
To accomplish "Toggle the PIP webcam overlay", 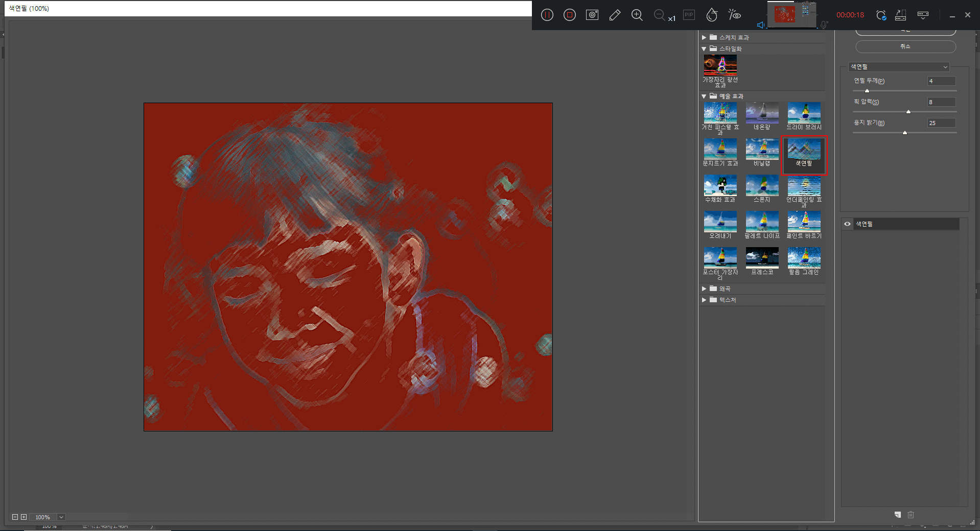I will tap(689, 15).
